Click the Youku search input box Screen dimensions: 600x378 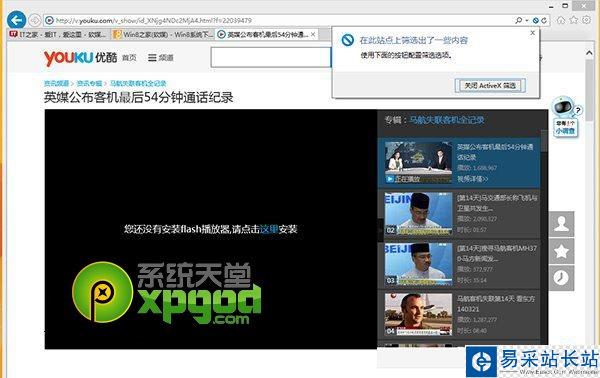(x=271, y=57)
